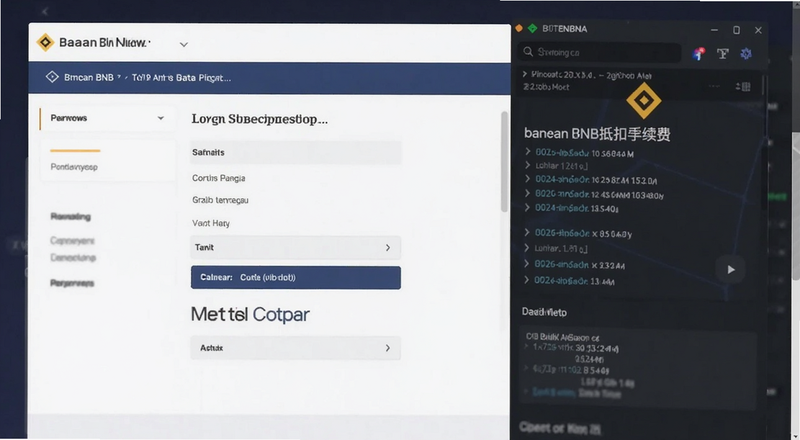Expand the row ending 12.4S.6MM0 103480y
This screenshot has height=440, width=800.
pyautogui.click(x=528, y=193)
